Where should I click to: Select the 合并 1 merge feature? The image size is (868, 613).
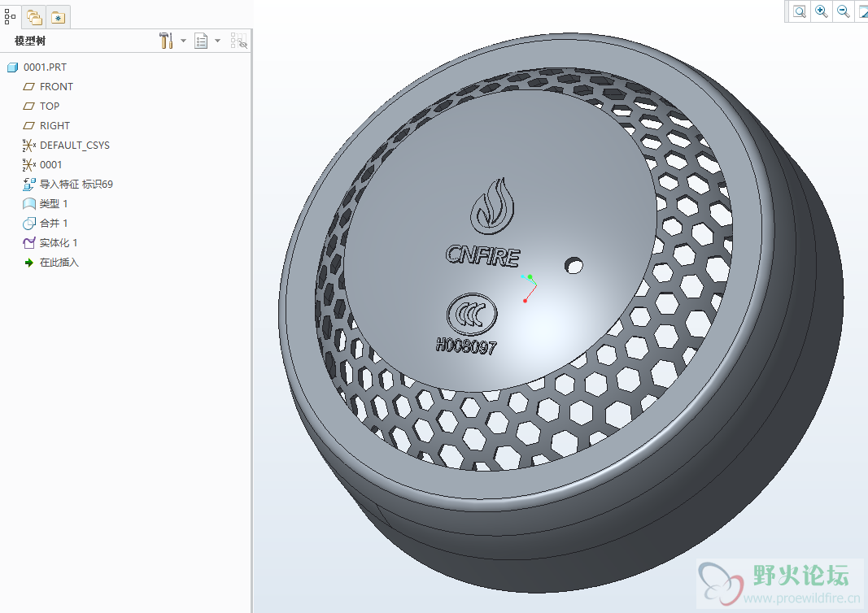pyautogui.click(x=53, y=223)
